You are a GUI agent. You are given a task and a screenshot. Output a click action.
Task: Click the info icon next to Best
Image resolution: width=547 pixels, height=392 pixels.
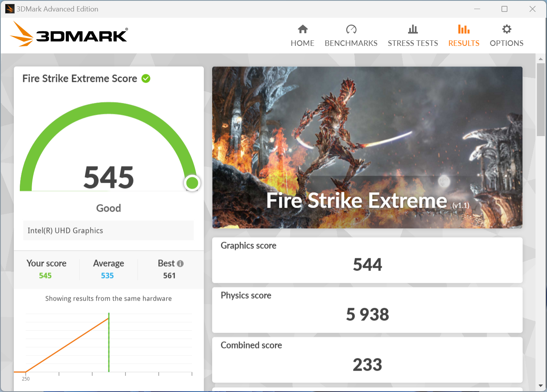[180, 263]
